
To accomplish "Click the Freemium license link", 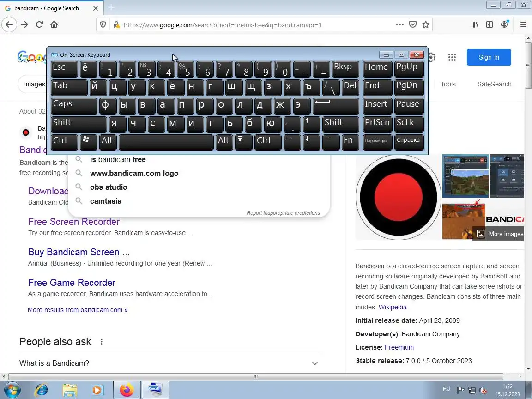I will (x=399, y=347).
